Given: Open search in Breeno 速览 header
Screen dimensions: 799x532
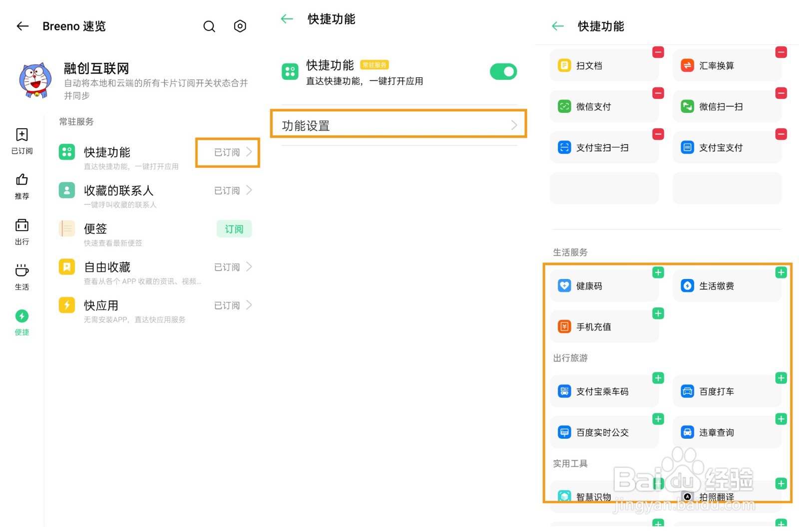Looking at the screenshot, I should pos(209,26).
